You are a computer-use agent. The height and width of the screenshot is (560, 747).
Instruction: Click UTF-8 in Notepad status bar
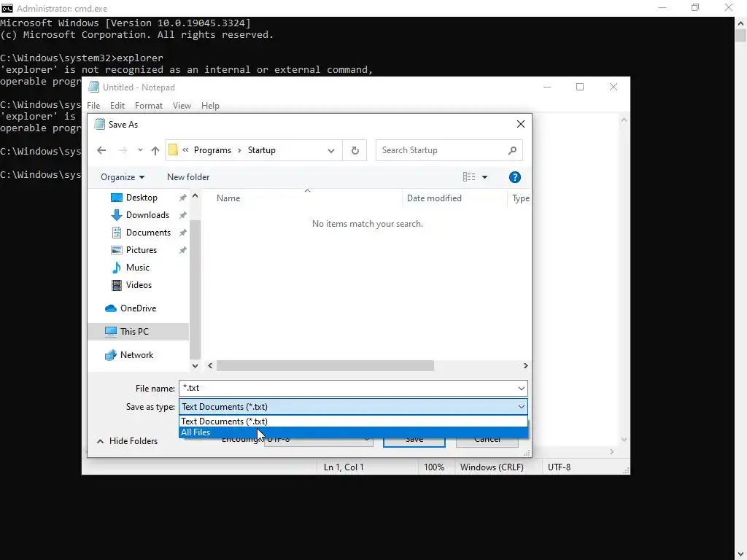(x=559, y=467)
